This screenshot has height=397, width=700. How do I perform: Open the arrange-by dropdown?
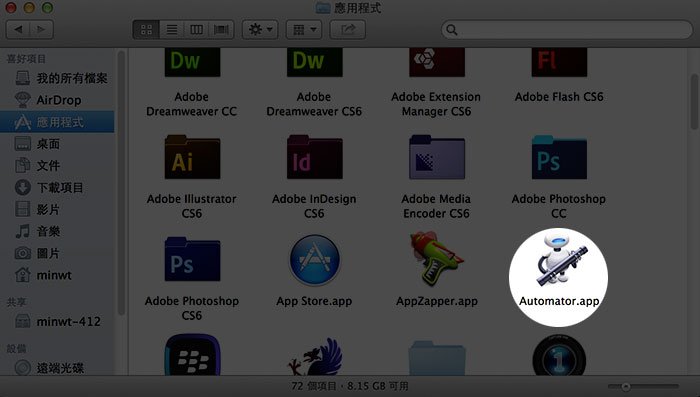tap(304, 30)
